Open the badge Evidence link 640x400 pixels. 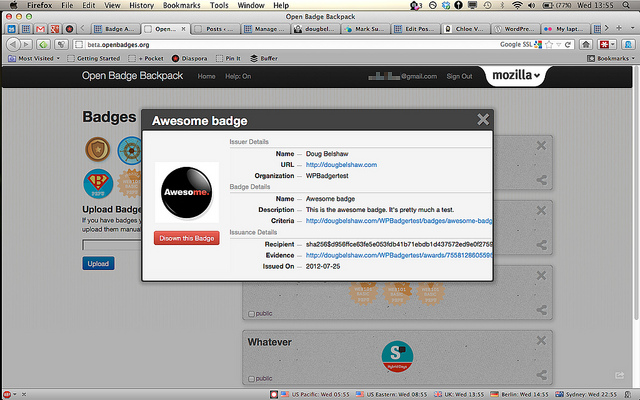pyautogui.click(x=398, y=255)
